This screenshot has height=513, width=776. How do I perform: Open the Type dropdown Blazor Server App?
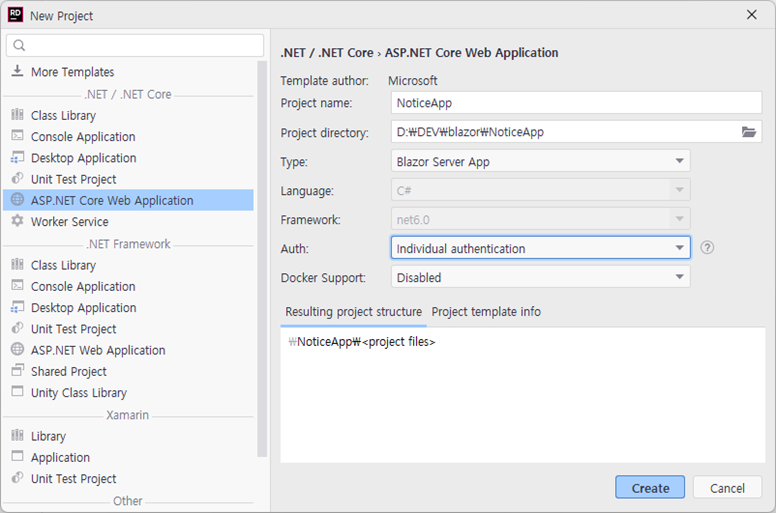pyautogui.click(x=540, y=161)
